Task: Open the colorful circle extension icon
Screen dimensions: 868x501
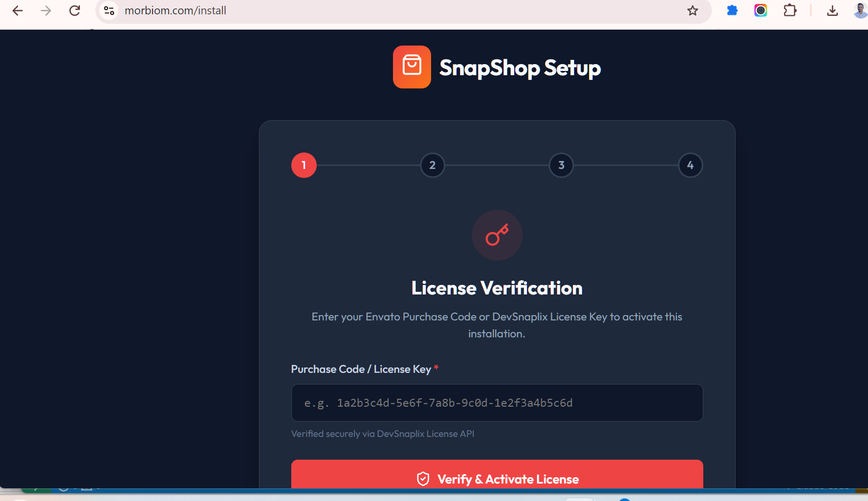Action: (x=760, y=10)
